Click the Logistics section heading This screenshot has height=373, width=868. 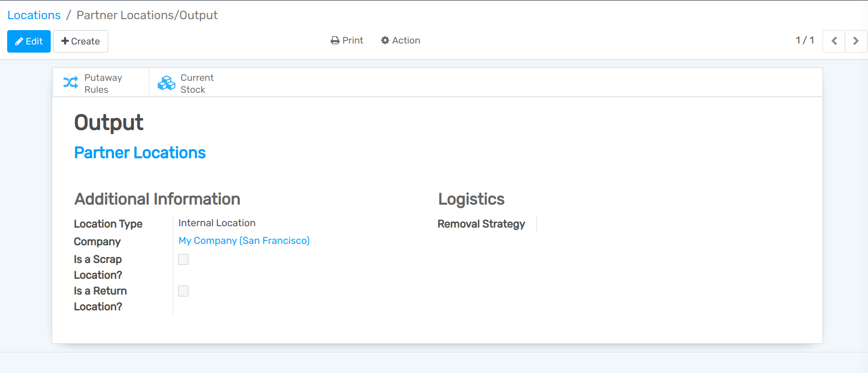pos(471,199)
